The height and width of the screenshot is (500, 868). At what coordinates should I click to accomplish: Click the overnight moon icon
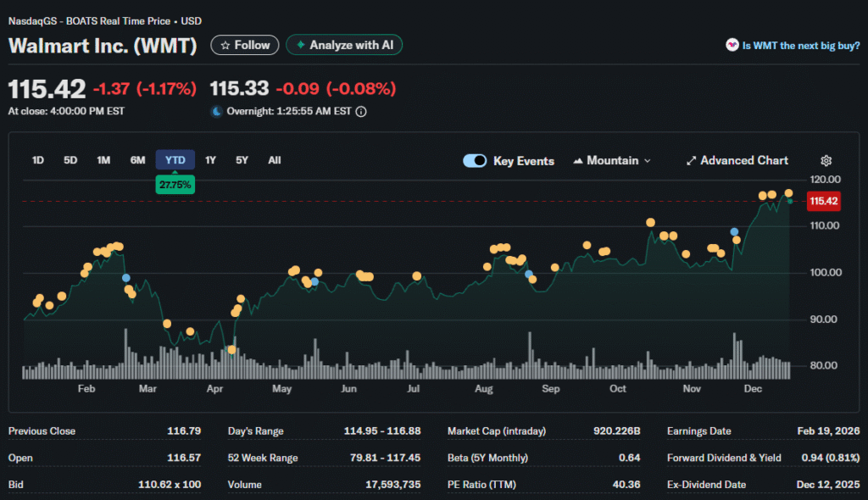(216, 112)
